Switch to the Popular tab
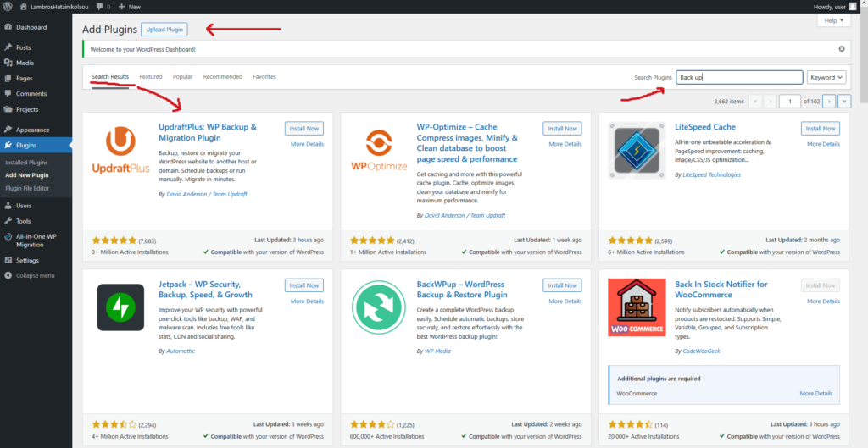Screen dimensions: 868x448 pyautogui.click(x=182, y=77)
